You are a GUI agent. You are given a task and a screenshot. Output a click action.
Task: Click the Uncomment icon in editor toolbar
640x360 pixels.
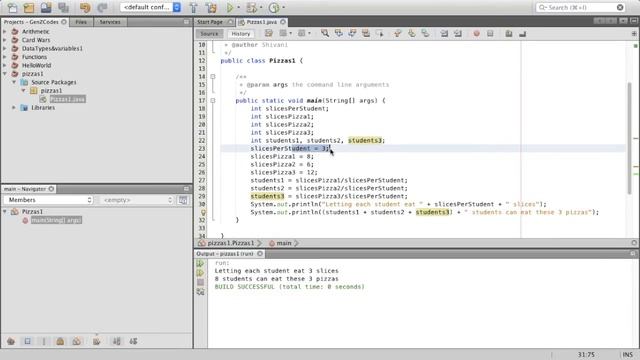pos(522,34)
